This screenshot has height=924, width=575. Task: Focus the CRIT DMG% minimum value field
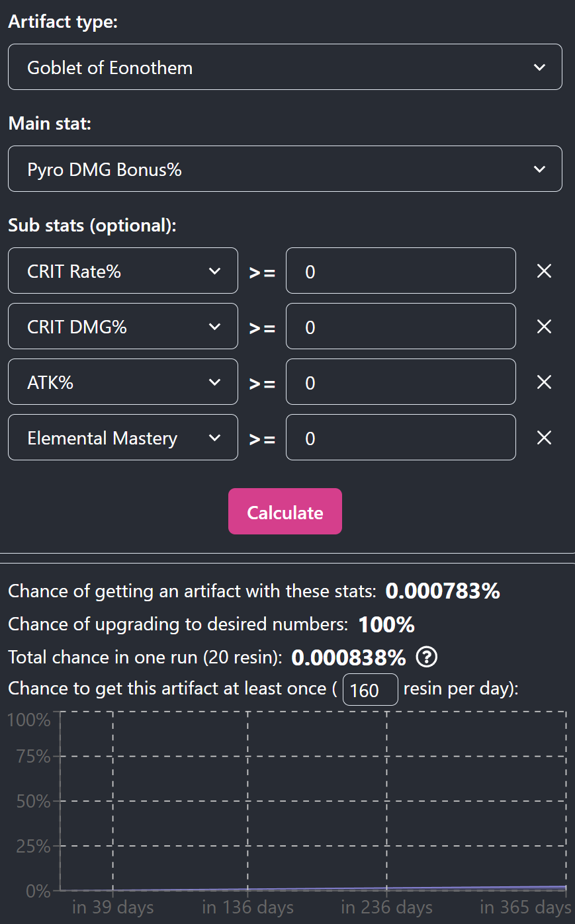tap(400, 326)
